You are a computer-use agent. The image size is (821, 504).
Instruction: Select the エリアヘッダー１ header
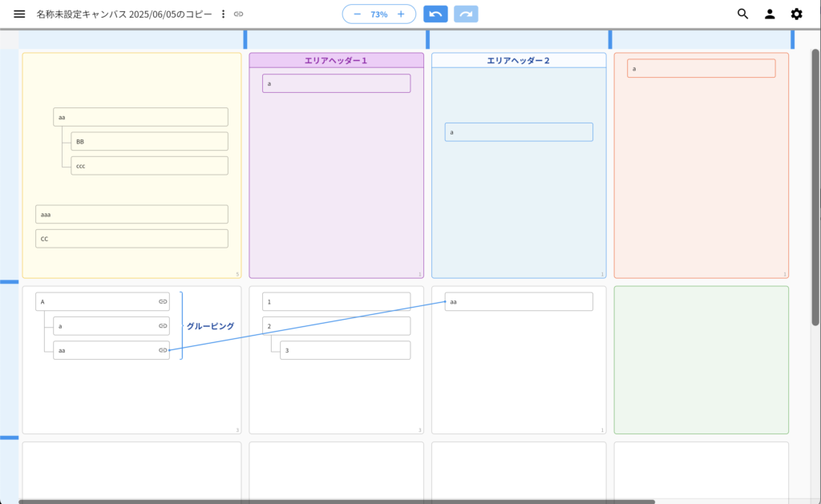click(336, 61)
